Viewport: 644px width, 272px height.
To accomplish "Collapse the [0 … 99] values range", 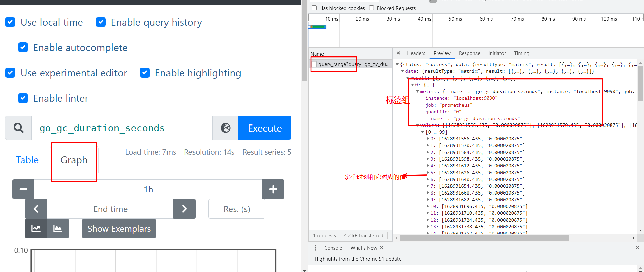I will [x=422, y=132].
